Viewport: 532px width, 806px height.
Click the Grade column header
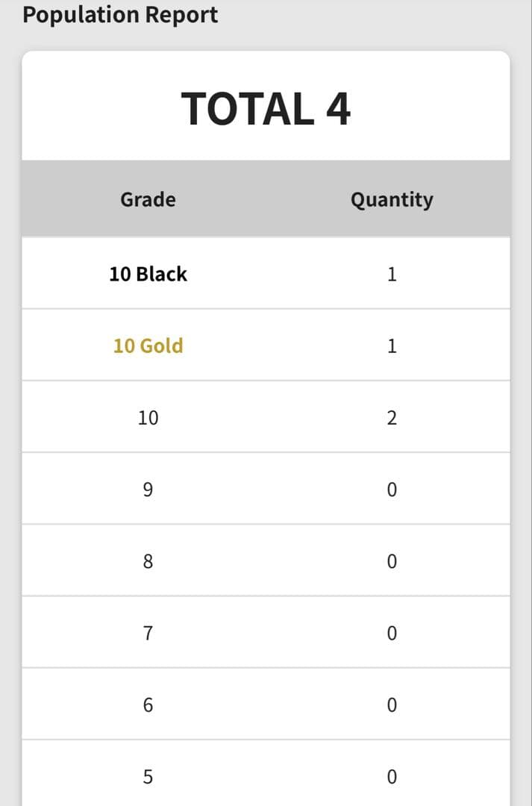148,199
